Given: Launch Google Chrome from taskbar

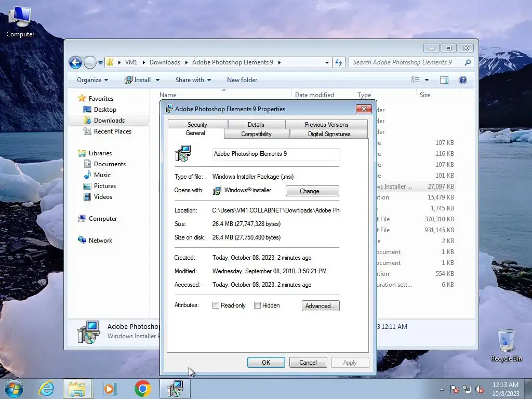Looking at the screenshot, I should (x=142, y=389).
